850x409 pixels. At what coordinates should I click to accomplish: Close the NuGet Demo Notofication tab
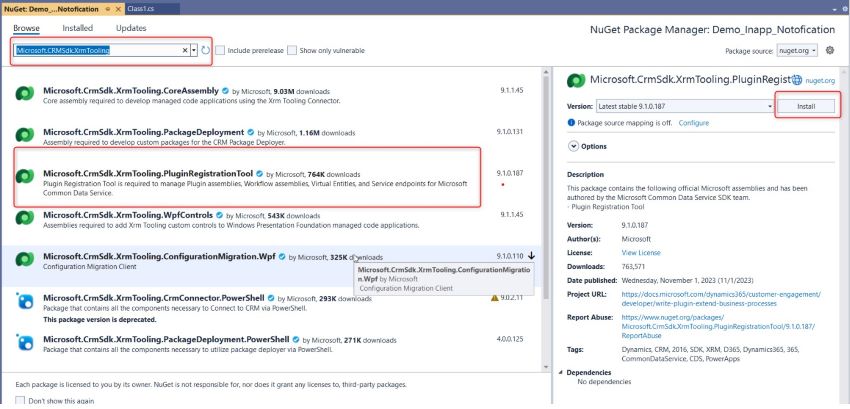(x=118, y=9)
